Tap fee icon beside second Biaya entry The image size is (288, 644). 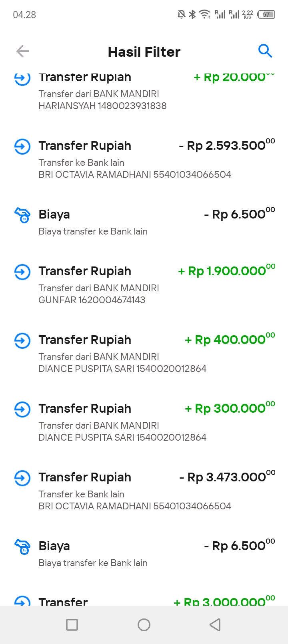(22, 547)
